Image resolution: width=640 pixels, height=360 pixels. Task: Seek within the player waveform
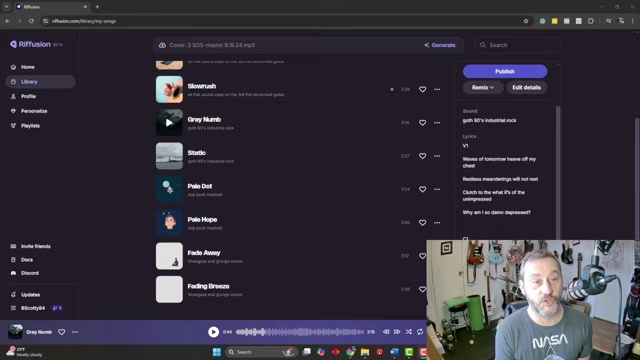click(300, 332)
